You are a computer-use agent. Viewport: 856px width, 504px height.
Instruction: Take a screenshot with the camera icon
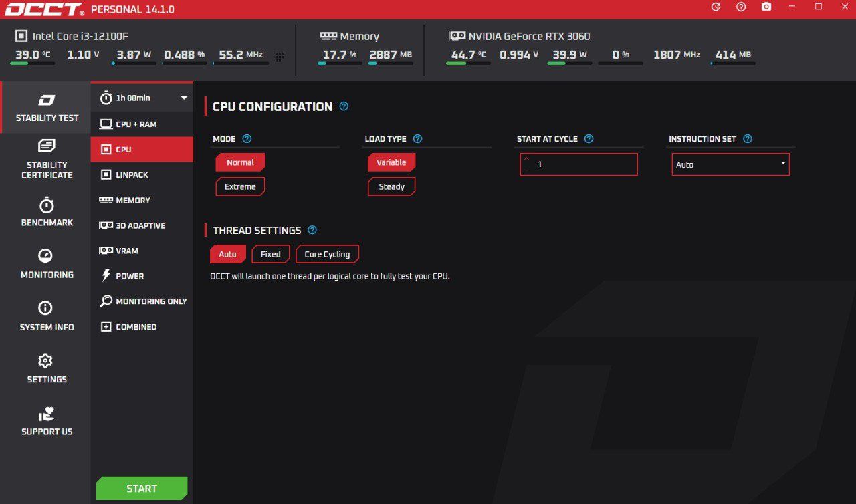pyautogui.click(x=766, y=7)
